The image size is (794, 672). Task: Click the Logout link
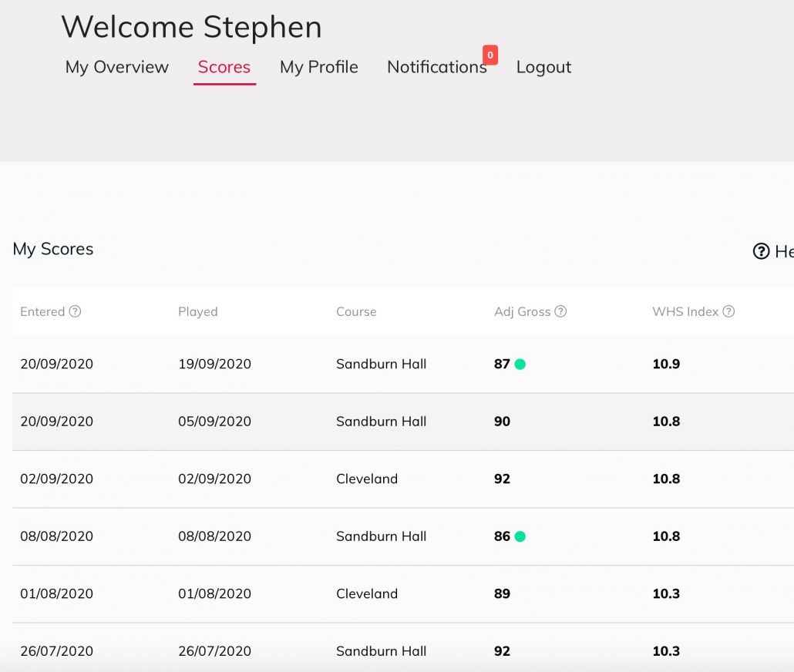point(543,67)
